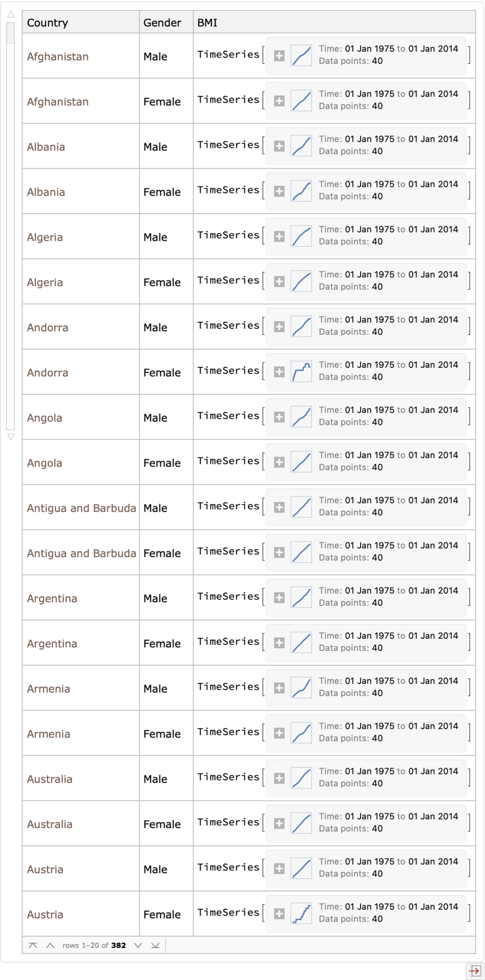Jump to last rows of dataset
The height and width of the screenshot is (980, 485).
[x=155, y=945]
